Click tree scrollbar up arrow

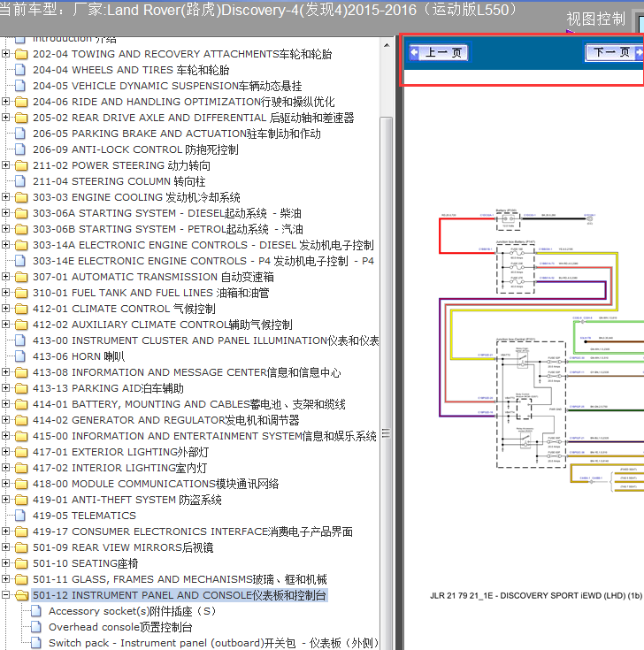click(x=387, y=45)
